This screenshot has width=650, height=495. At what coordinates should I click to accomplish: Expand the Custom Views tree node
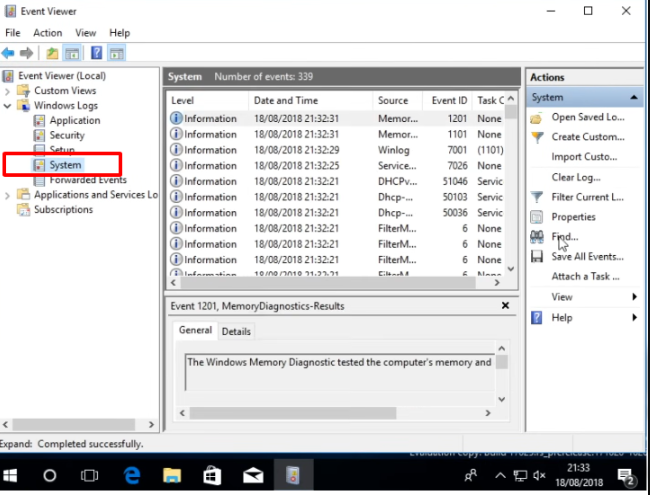pos(9,91)
